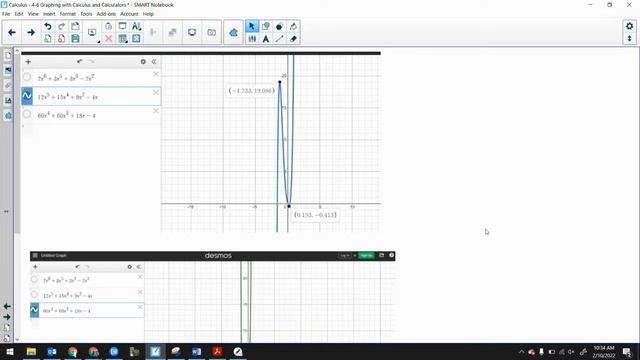The width and height of the screenshot is (640, 360).
Task: Choose the Shapes tool
Action: [266, 26]
